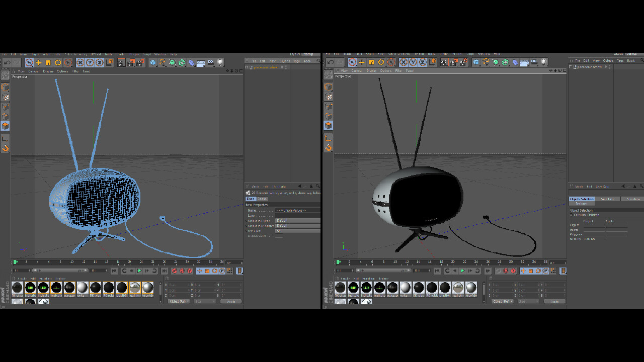The width and height of the screenshot is (644, 362).
Task: Switch to Coord tab in left attributes
Action: tap(262, 199)
